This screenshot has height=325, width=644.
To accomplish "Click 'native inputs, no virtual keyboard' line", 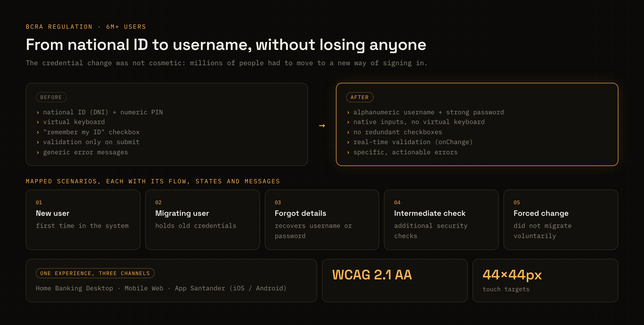I will click(419, 122).
